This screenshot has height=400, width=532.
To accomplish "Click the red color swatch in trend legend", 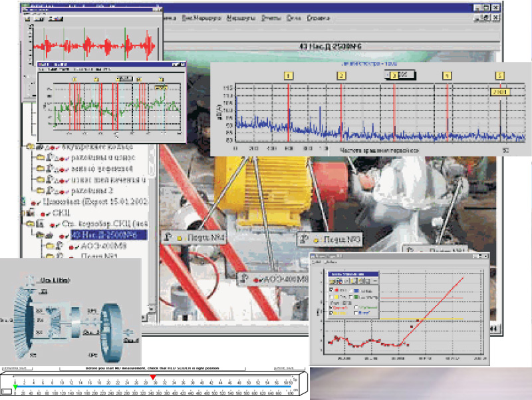I will [x=336, y=290].
